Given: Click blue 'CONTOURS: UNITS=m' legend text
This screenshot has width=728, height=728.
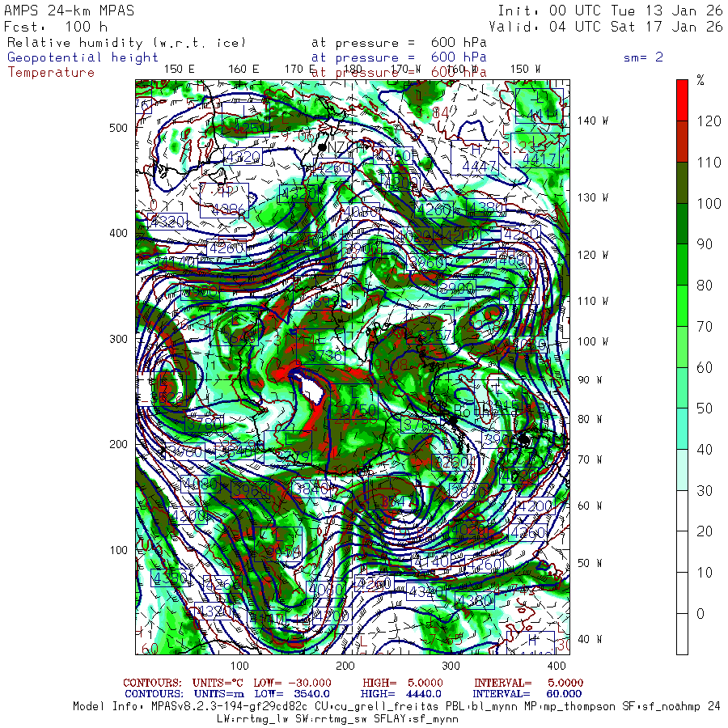Looking at the screenshot, I should [x=184, y=694].
